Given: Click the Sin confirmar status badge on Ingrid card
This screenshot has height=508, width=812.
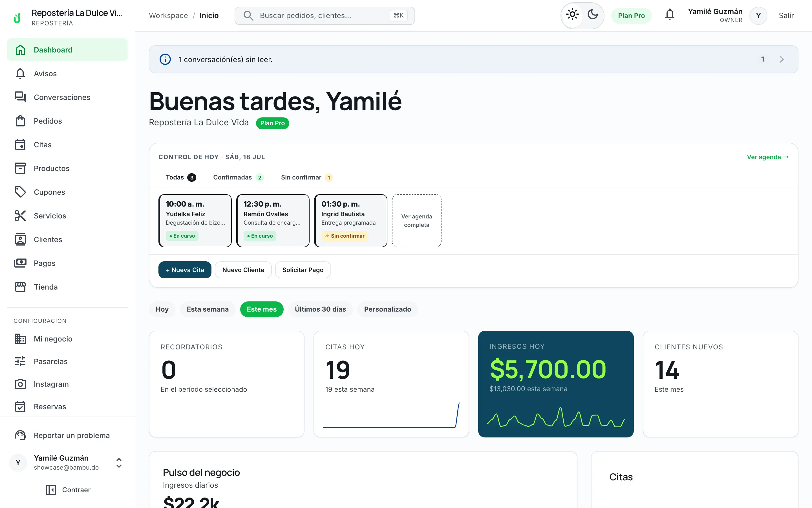Looking at the screenshot, I should [x=345, y=236].
